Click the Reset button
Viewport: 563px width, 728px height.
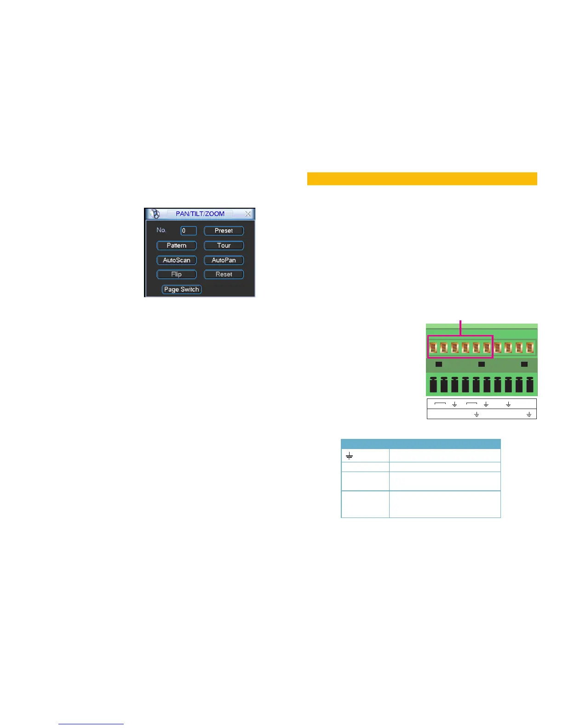224,274
